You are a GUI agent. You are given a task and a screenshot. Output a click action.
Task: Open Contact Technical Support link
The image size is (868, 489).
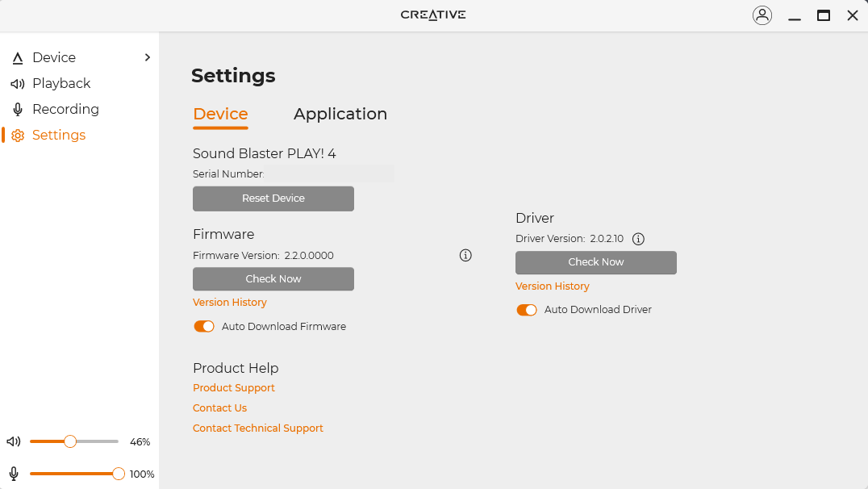[258, 428]
